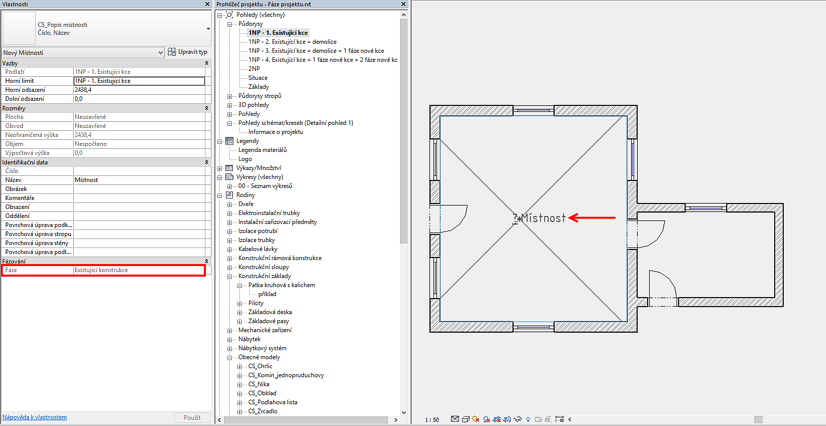Click the 1:50 view scale button
This screenshot has height=426, width=826.
tap(432, 420)
